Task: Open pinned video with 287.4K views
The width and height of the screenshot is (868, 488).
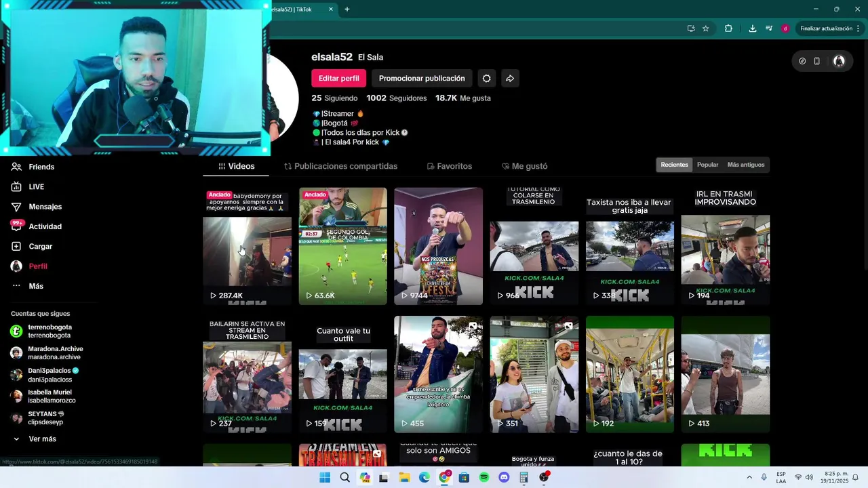Action: 247,246
